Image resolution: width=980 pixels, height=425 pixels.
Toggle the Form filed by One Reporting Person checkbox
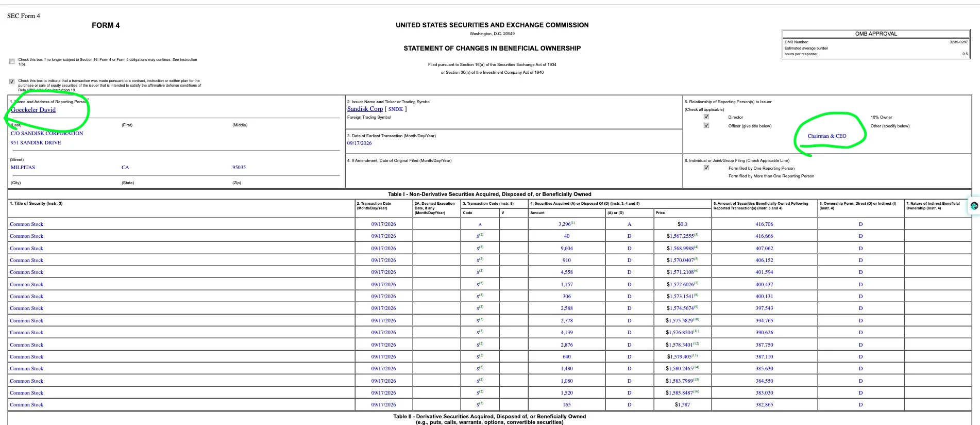click(706, 168)
